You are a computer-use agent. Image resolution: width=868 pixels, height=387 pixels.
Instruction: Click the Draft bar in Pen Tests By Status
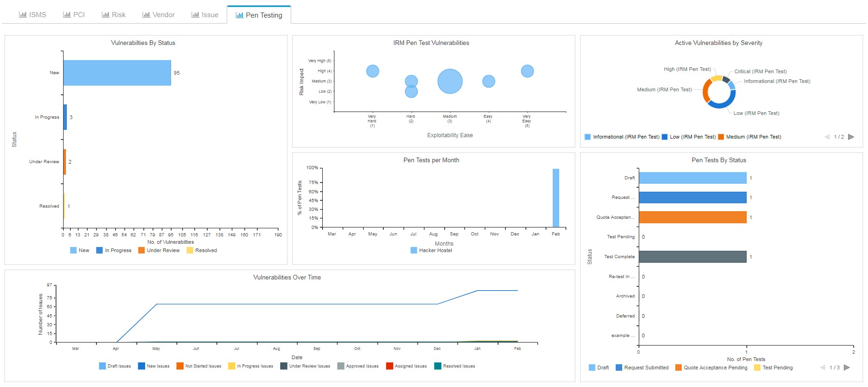tap(693, 178)
